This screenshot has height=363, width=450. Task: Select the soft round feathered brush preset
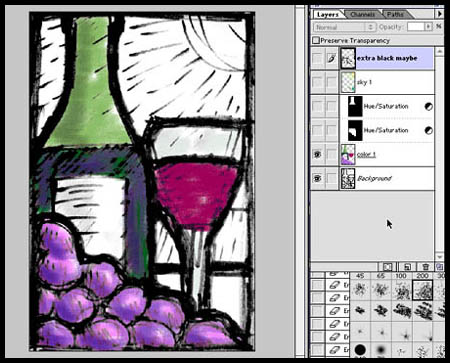(x=381, y=350)
